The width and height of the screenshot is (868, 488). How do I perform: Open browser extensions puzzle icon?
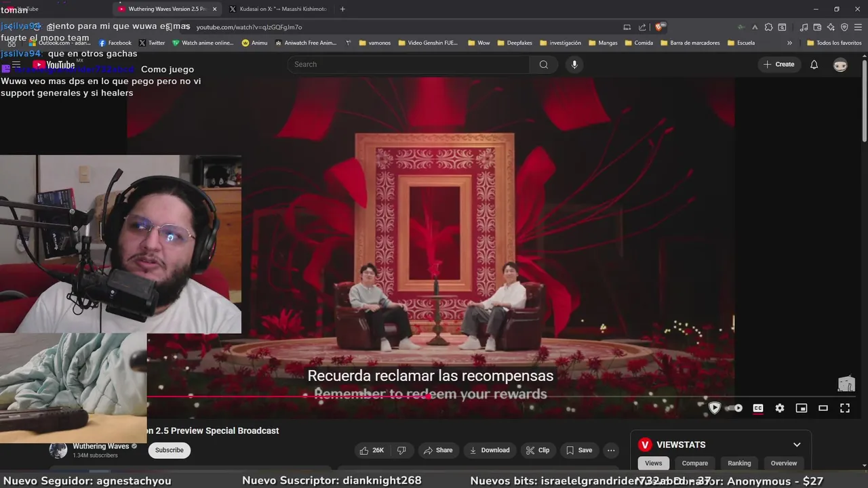pos(768,27)
